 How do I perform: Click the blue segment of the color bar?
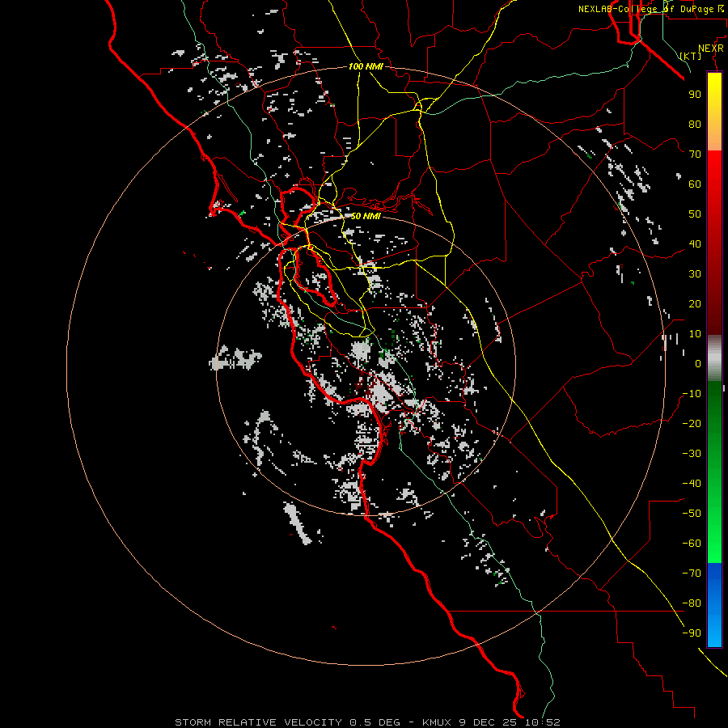click(714, 604)
